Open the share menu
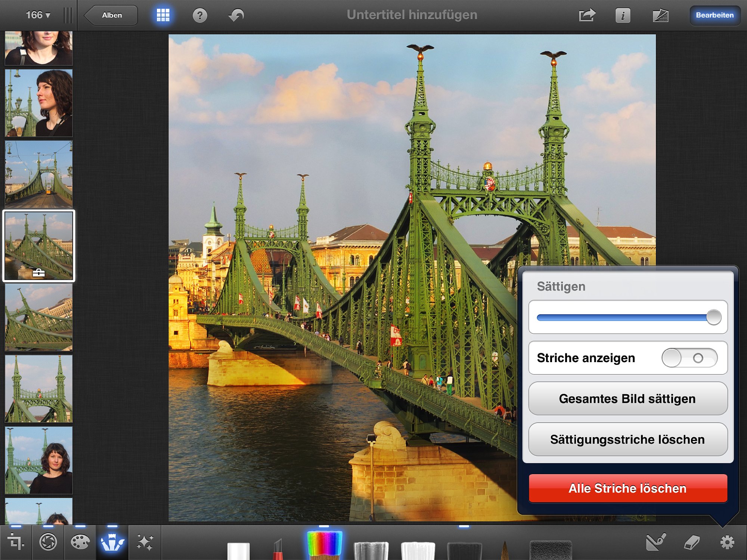747x560 pixels. (x=587, y=15)
